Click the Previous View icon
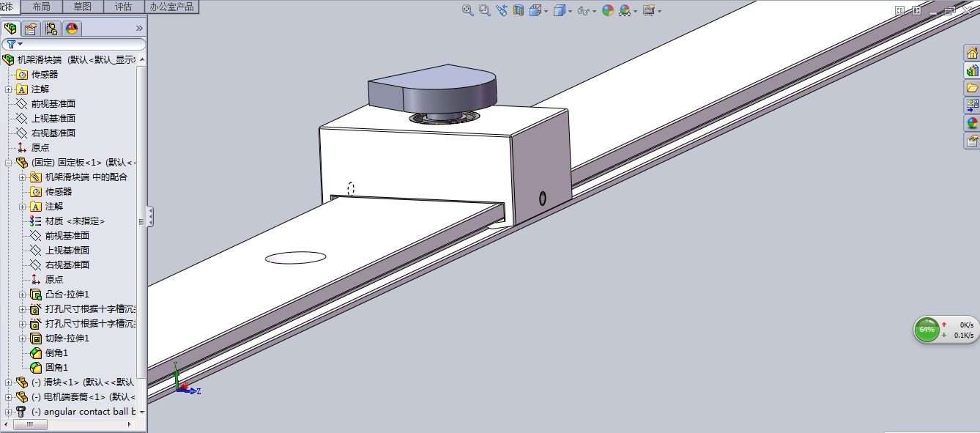The height and width of the screenshot is (433, 980). (502, 10)
